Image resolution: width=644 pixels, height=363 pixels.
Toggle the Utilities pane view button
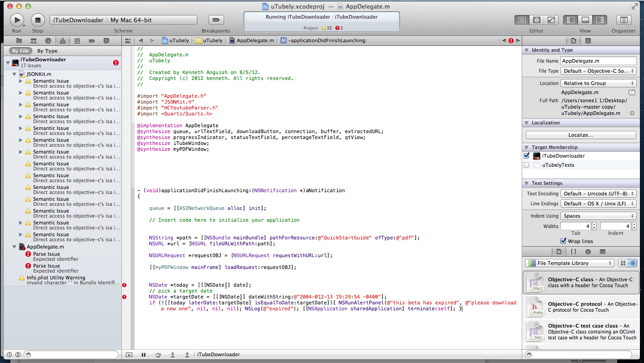coord(600,20)
